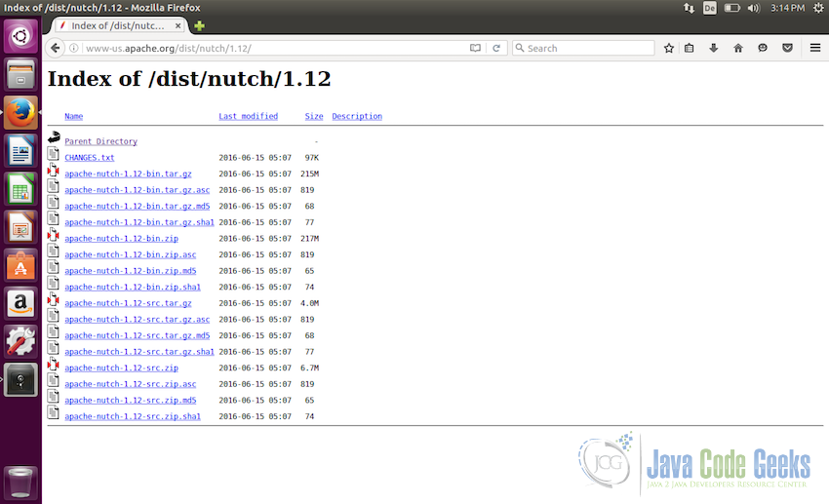Open LibreOffice Impress from launcher
Viewport: 829px width, 504px height.
click(x=20, y=227)
